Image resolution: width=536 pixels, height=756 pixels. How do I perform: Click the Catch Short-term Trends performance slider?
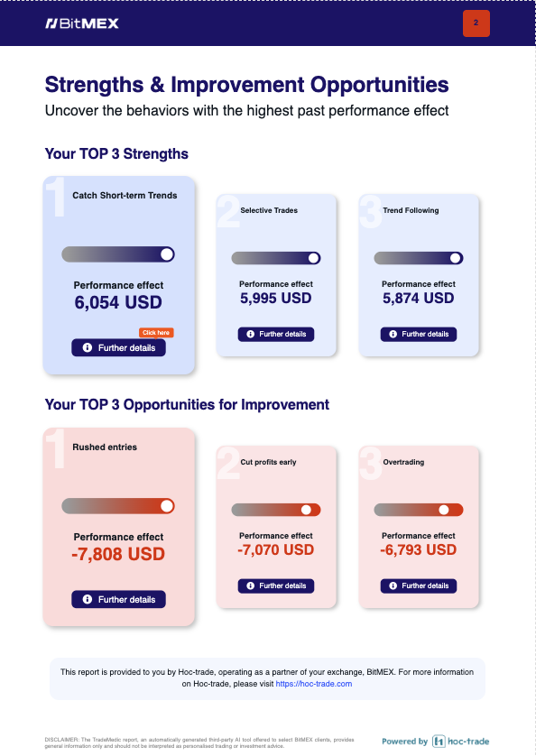[118, 254]
